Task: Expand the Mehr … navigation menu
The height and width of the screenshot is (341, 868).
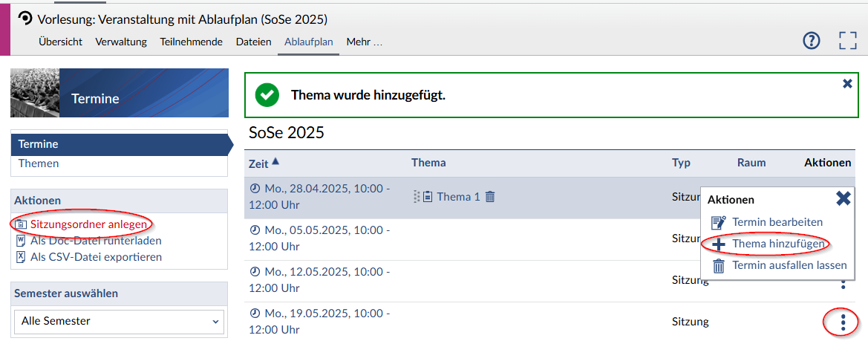Action: tap(364, 42)
